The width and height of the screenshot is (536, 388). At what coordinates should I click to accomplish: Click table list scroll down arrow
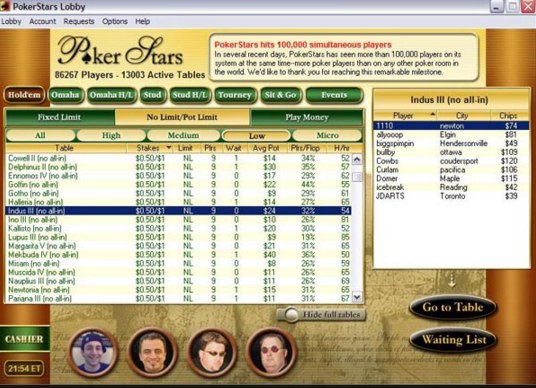(357, 297)
